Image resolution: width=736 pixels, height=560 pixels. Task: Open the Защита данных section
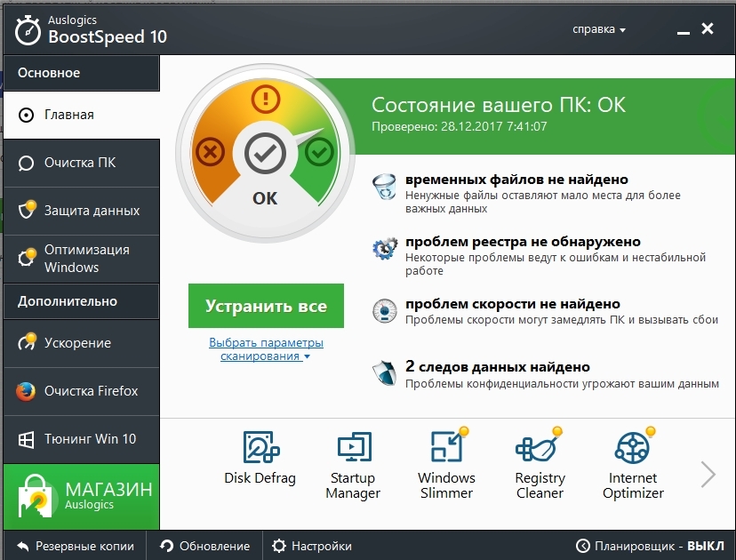[80, 211]
